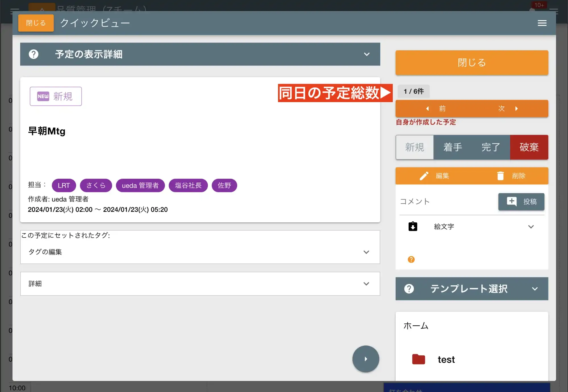The image size is (568, 392).
Task: Close the quick view with 閉じる
Action: point(35,23)
